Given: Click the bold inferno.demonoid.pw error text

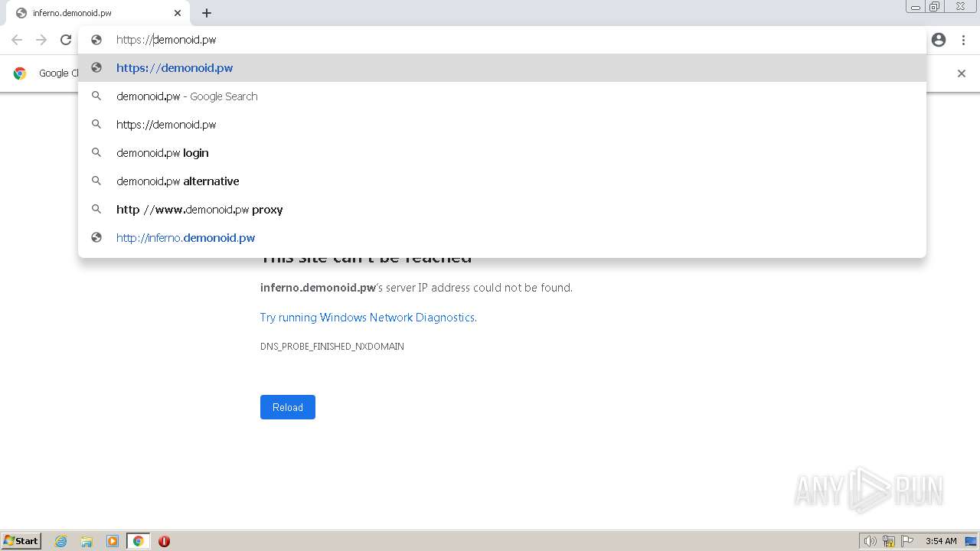Looking at the screenshot, I should pos(318,288).
